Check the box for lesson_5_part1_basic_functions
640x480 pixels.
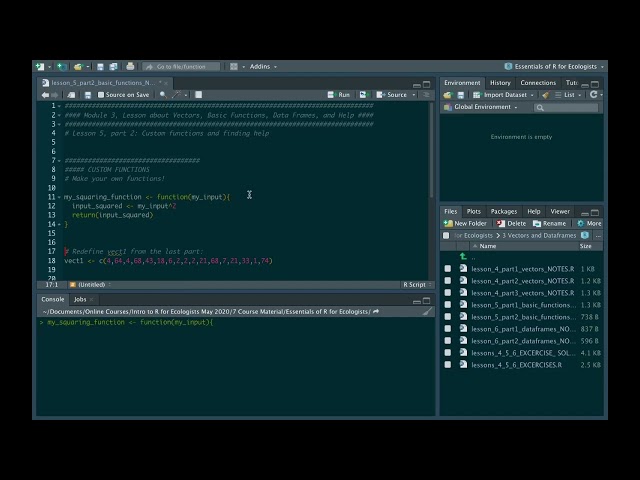tap(448, 304)
